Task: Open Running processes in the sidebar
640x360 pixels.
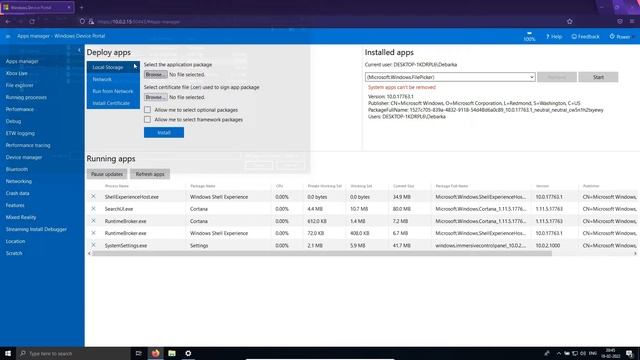Action: (26, 98)
